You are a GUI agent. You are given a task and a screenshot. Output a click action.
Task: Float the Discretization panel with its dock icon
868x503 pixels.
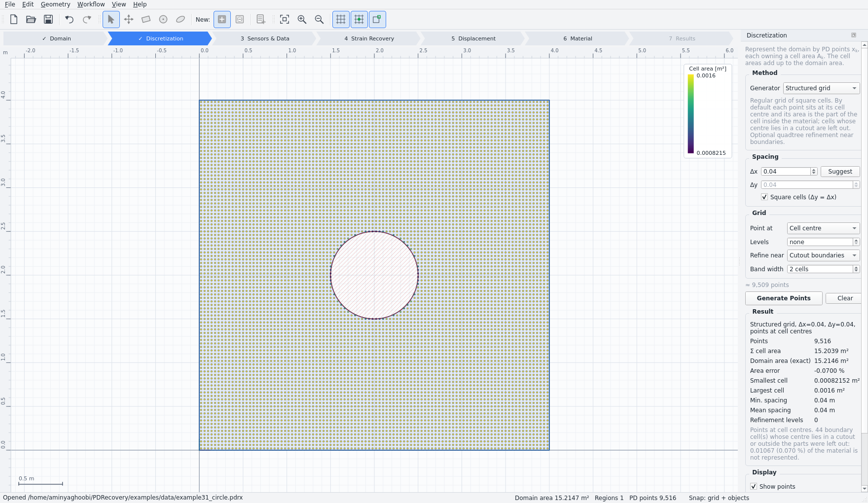point(854,35)
